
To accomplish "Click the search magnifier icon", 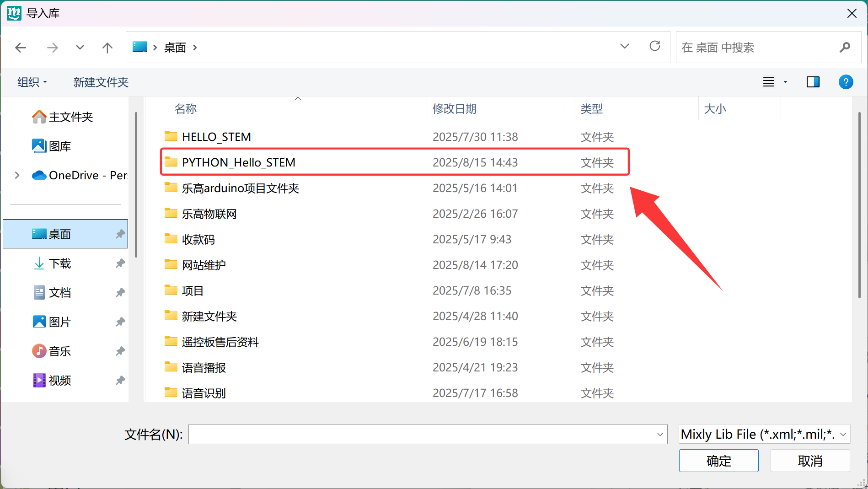I will (844, 47).
